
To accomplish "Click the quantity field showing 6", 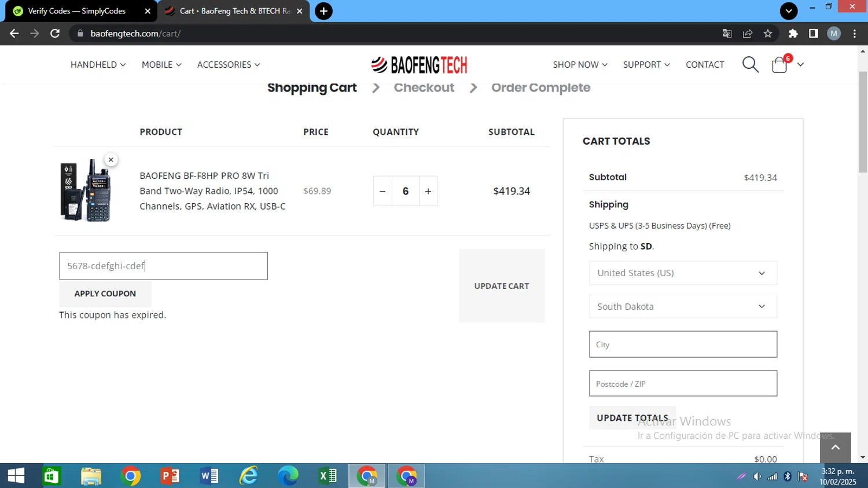I will [406, 191].
